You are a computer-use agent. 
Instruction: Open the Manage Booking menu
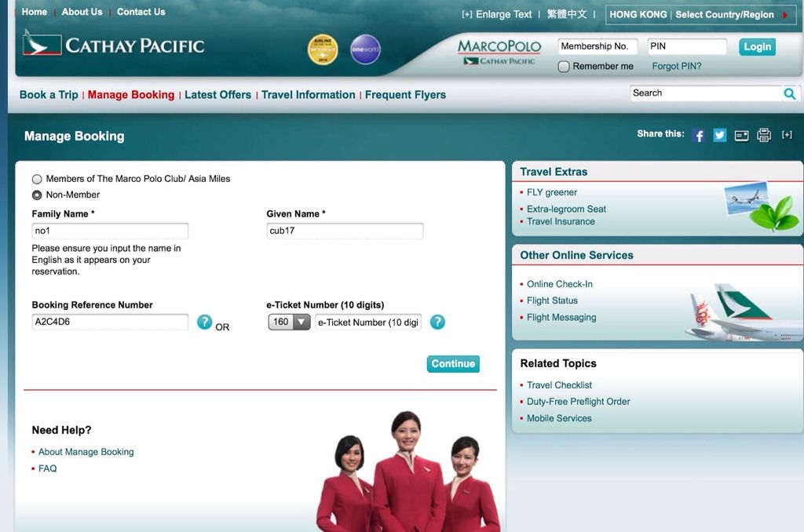click(x=131, y=95)
